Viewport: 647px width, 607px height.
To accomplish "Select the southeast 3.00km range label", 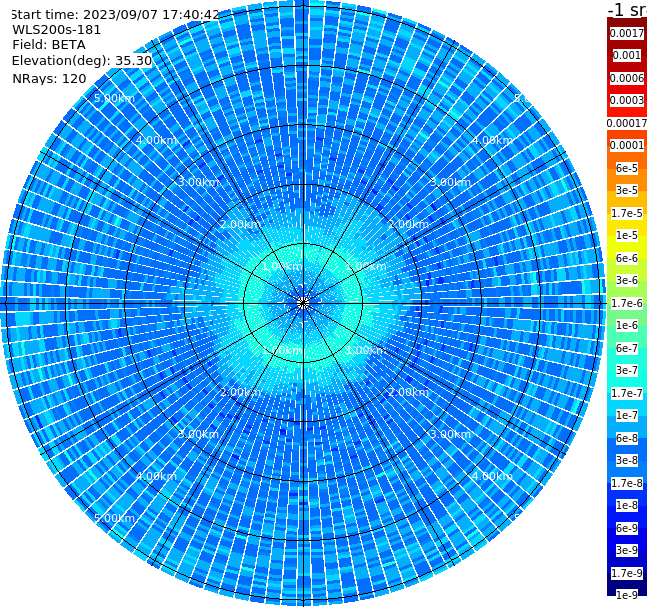I will (x=450, y=434).
